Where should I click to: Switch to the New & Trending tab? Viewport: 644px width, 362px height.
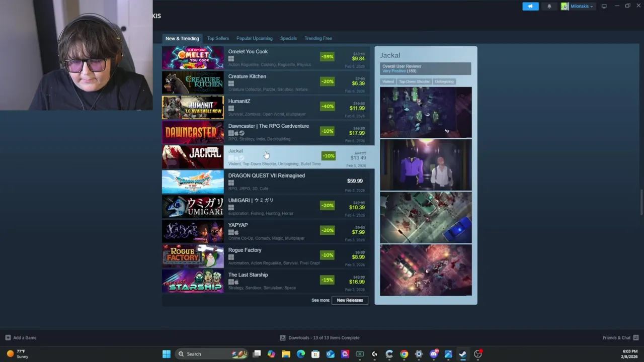coord(182,38)
